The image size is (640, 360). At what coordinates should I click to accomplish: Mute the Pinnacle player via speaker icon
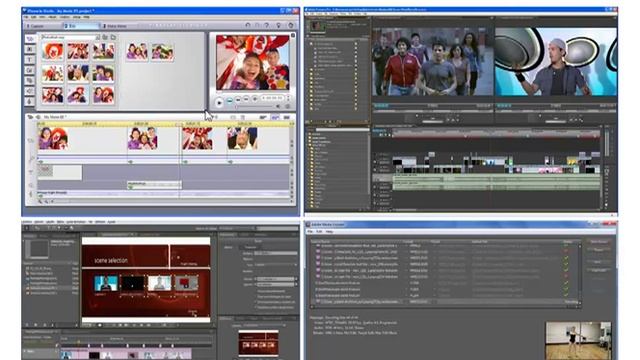[x=278, y=107]
